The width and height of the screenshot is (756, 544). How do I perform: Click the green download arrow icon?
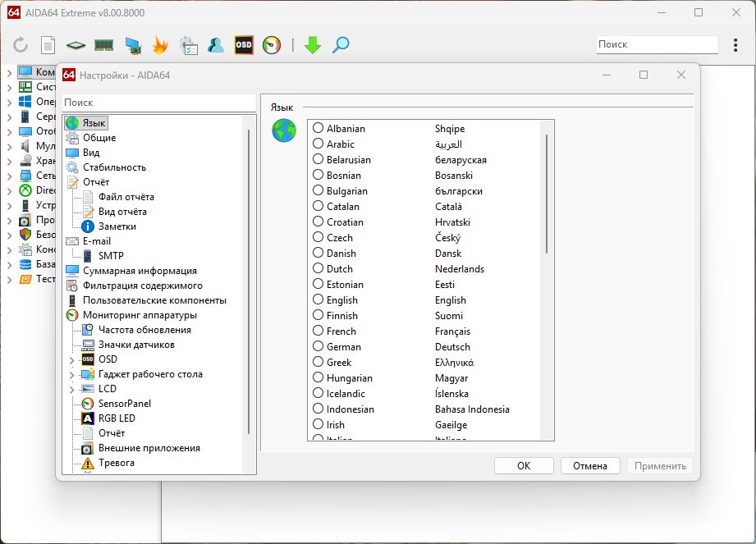point(313,45)
